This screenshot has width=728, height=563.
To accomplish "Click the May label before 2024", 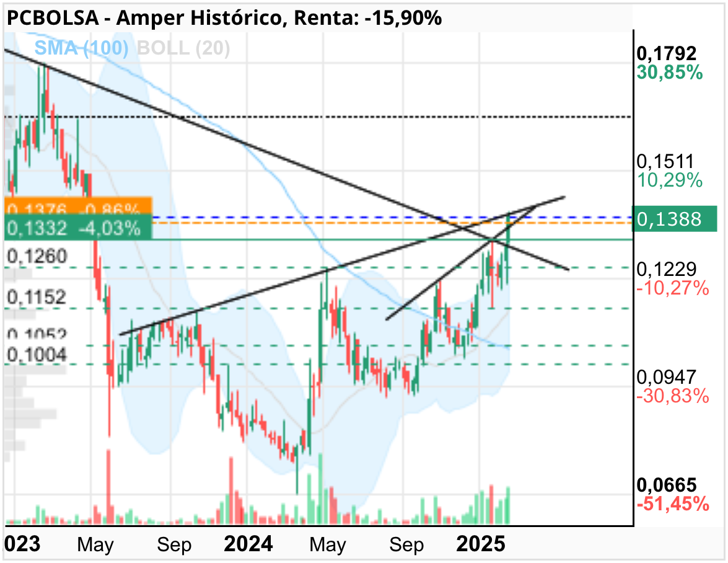I will pyautogui.click(x=95, y=544).
